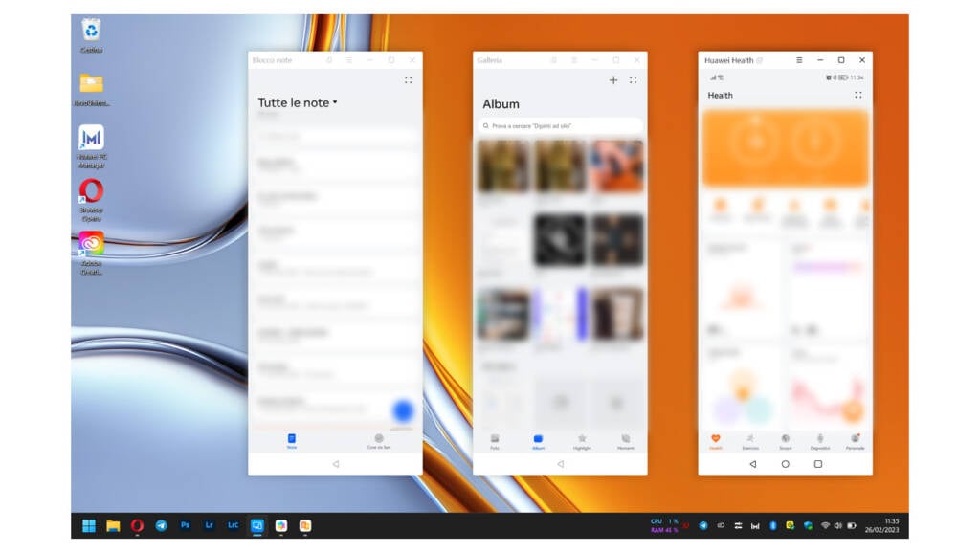980x553 pixels.
Task: Launch Lightroom Classic (LrC) from the taskbar
Action: 233,525
